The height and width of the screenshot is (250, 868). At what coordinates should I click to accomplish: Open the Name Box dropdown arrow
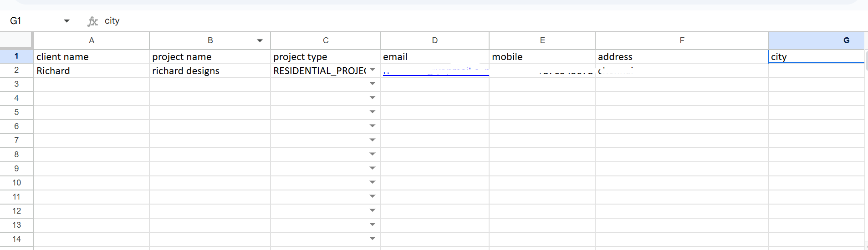click(x=67, y=21)
